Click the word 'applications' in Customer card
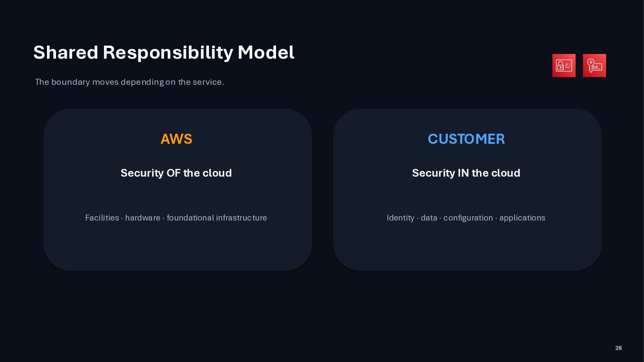 pos(522,218)
